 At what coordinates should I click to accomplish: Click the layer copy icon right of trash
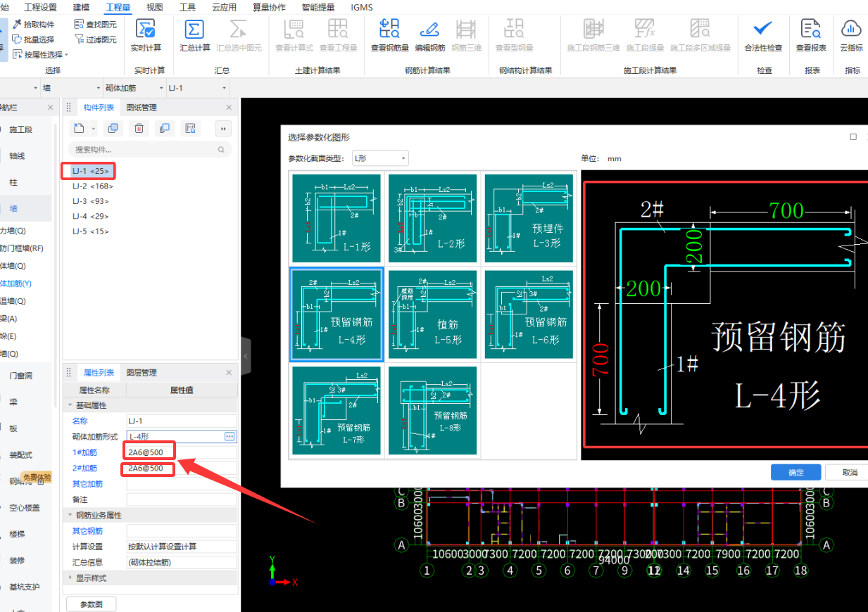[x=164, y=128]
